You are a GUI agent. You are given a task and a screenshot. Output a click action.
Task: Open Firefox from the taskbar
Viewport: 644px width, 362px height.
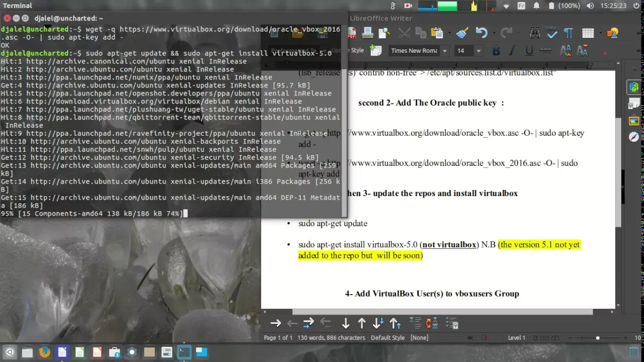tap(44, 352)
